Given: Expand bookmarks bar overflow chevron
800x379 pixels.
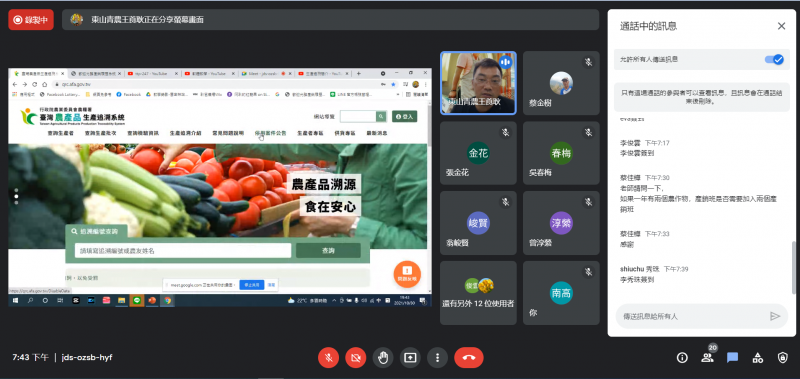Looking at the screenshot, I should tap(398, 94).
